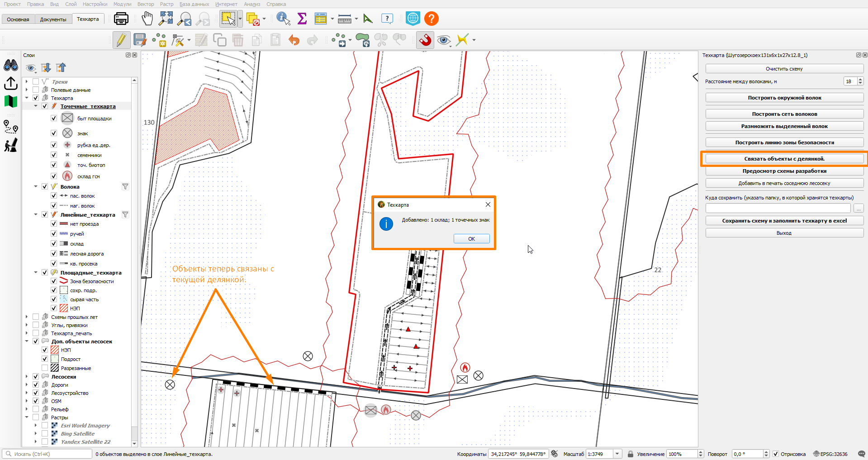Open the Identify Features tool

[x=283, y=19]
